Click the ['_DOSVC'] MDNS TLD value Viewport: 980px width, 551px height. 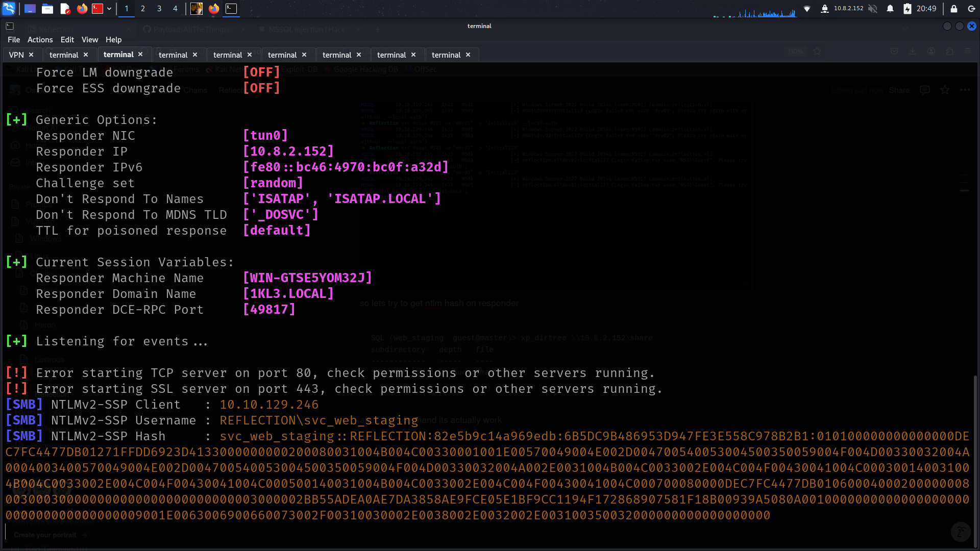281,214
